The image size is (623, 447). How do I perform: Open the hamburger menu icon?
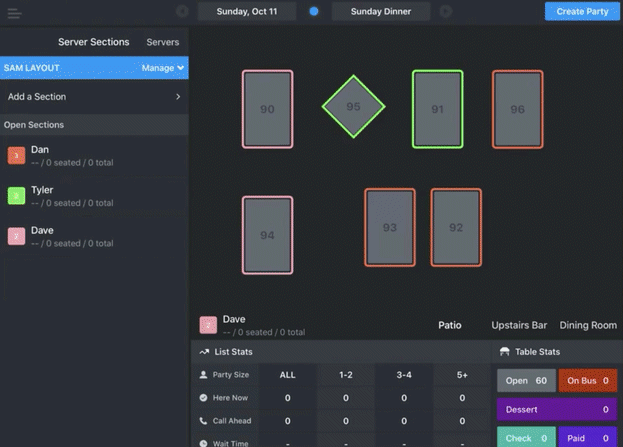[14, 13]
